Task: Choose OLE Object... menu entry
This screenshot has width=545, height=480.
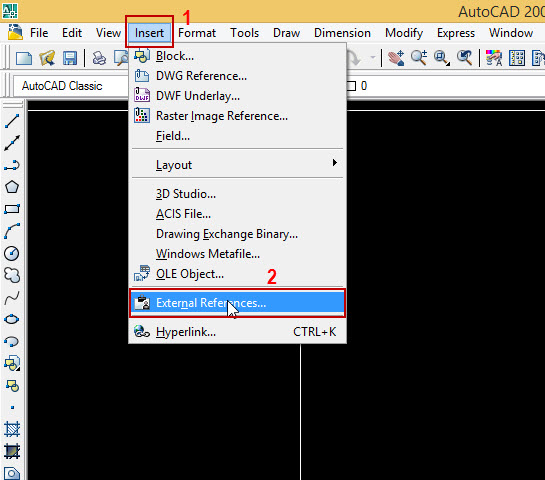Action: 237,274
